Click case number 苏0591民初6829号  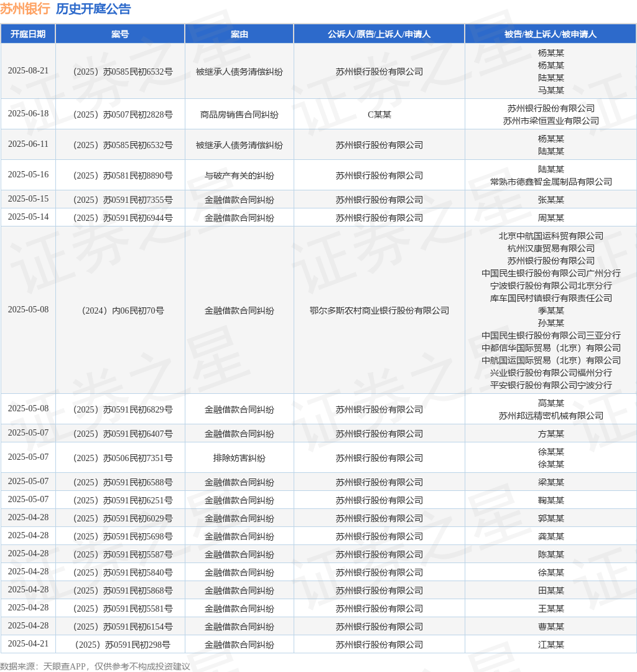pyautogui.click(x=123, y=409)
